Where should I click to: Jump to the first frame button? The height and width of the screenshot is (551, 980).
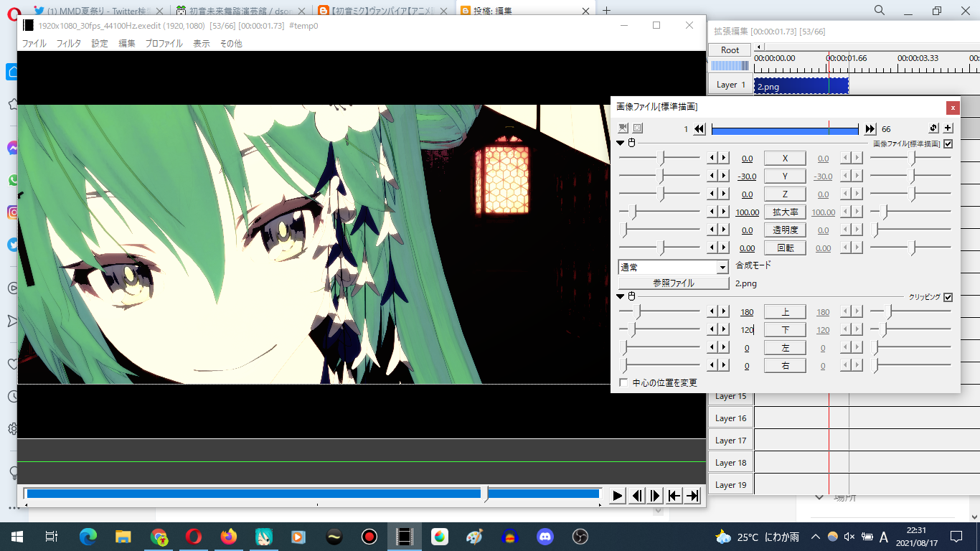(x=674, y=496)
